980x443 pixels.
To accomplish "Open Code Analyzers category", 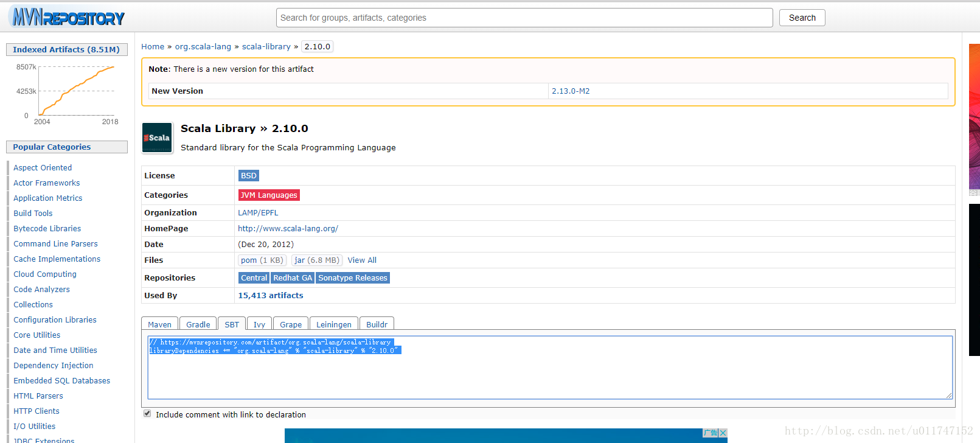I will (41, 289).
